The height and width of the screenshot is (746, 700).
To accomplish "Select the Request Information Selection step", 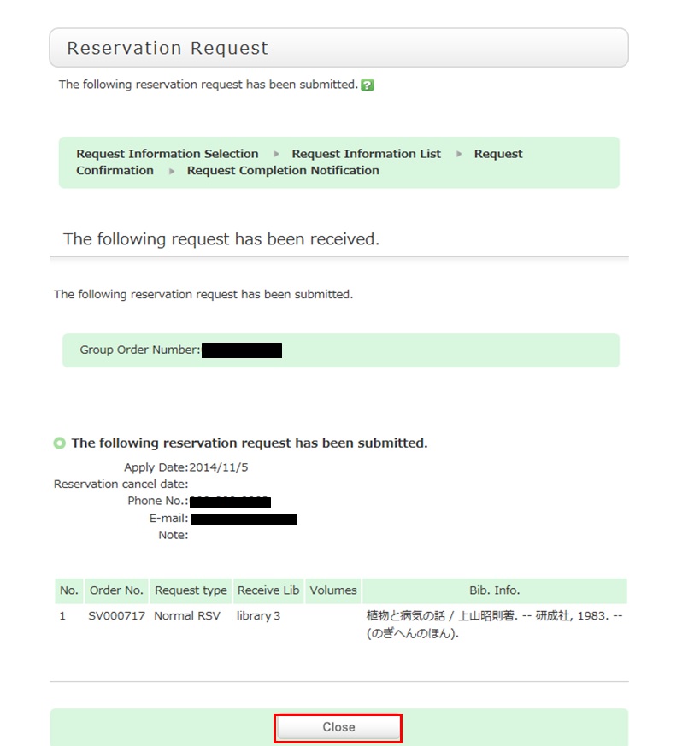I will coord(168,154).
